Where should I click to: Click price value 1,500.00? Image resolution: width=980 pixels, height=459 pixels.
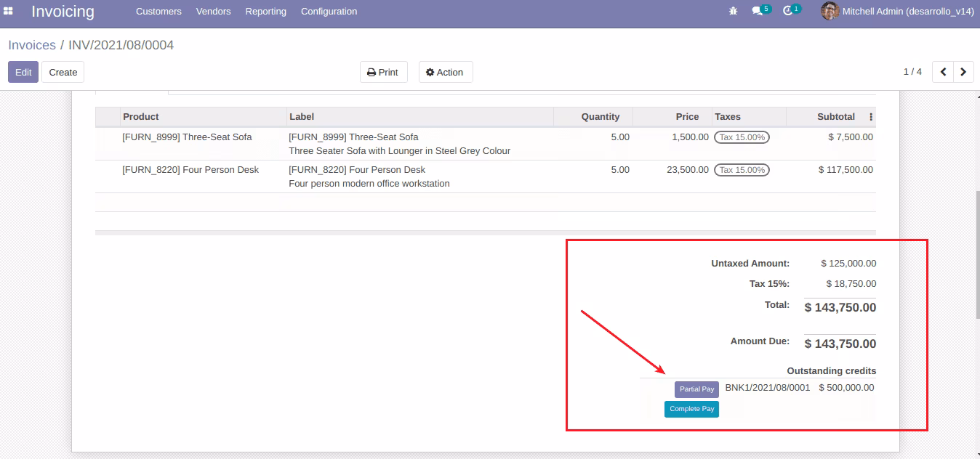691,137
